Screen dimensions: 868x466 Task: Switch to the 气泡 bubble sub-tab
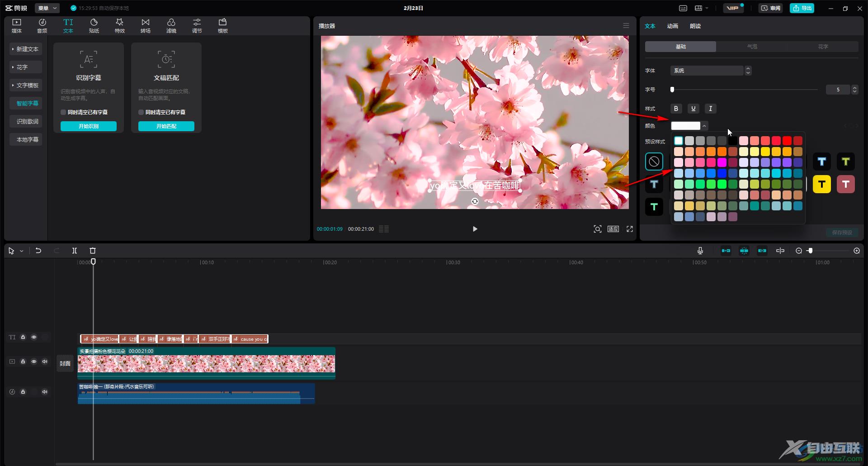752,47
